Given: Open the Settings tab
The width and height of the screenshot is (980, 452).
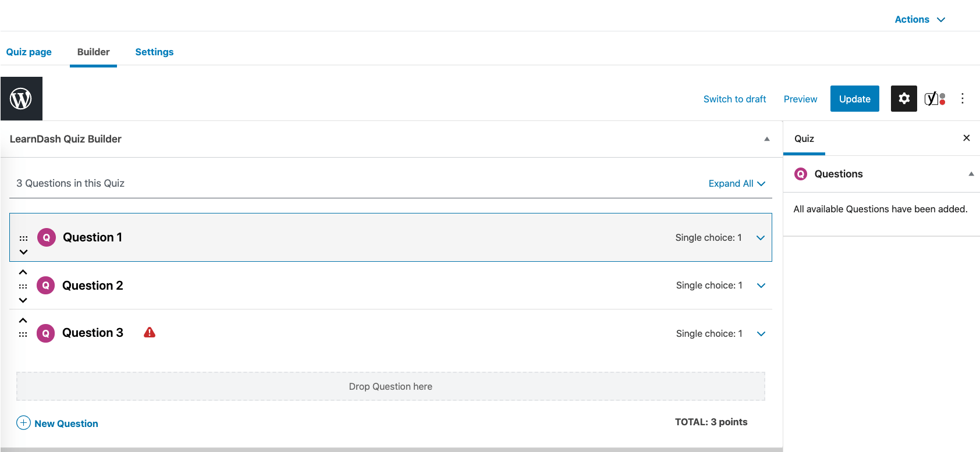Looking at the screenshot, I should tap(154, 52).
